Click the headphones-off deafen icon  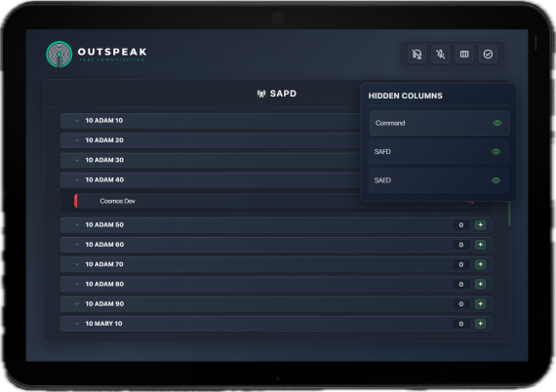(x=417, y=55)
